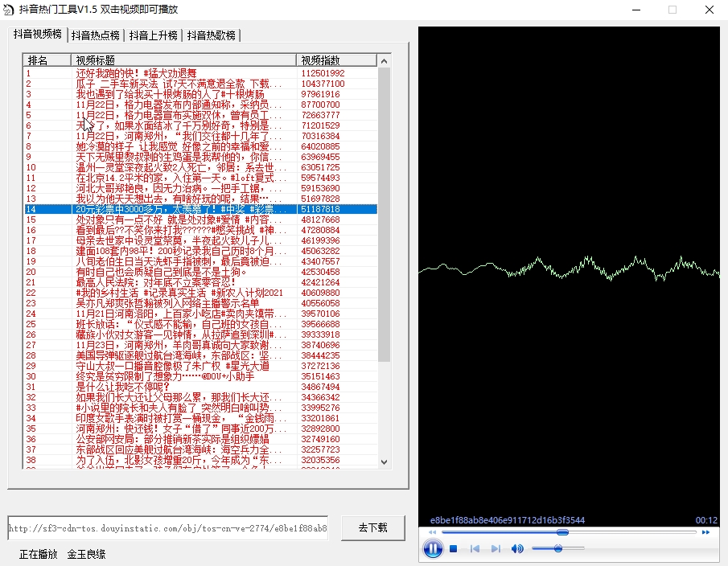The image size is (728, 566).
Task: Click the 00:12 elapsed time display
Action: pyautogui.click(x=706, y=520)
